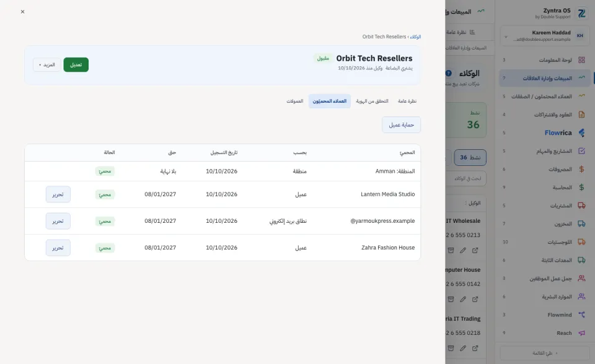Follow the الوكلاء breadcrumb link
Screen dimensions: 595x364
click(x=415, y=37)
